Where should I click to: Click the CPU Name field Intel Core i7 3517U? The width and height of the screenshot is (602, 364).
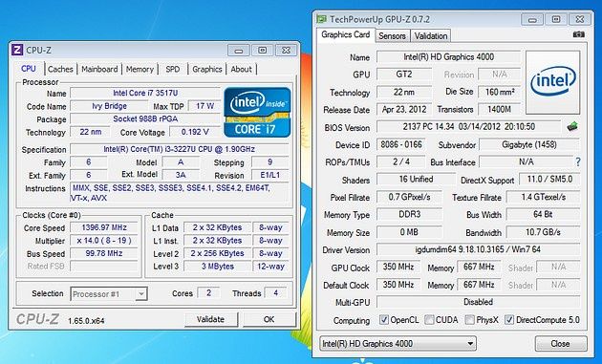pos(145,93)
